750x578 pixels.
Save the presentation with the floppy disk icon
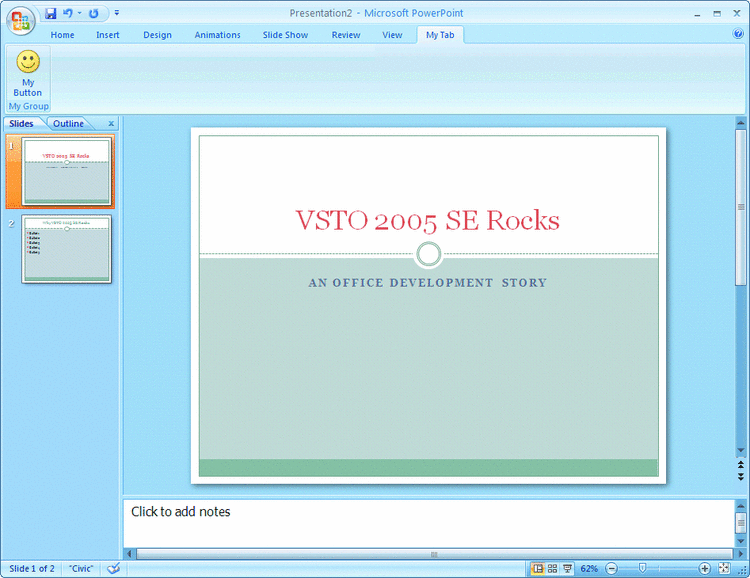coord(51,13)
